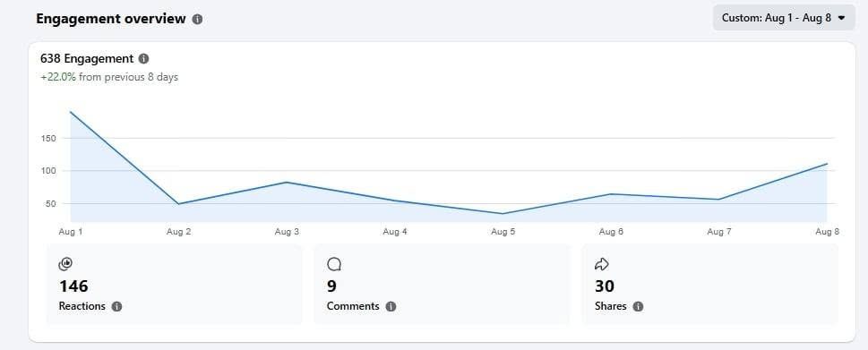The height and width of the screenshot is (350, 868).
Task: Click the Aug 5 lowest point on chart
Action: 503,213
